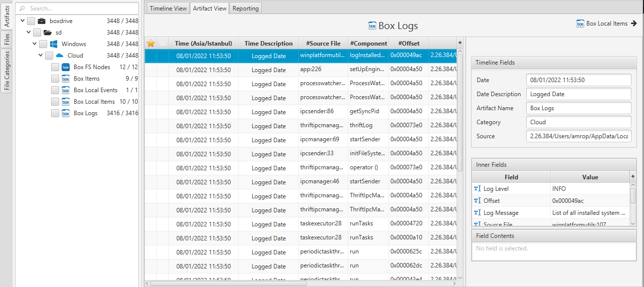Tick the sd checkbox

coord(37,33)
